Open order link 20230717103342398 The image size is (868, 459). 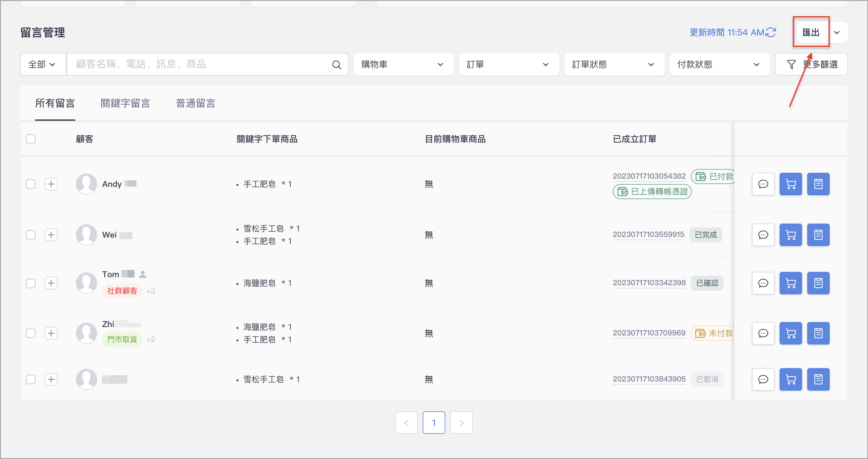click(x=649, y=283)
